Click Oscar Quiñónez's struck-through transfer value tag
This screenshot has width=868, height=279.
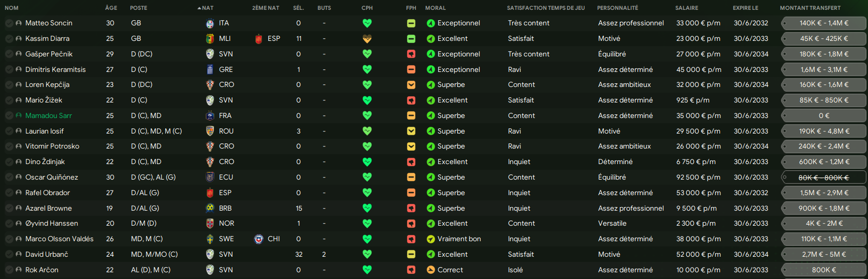pos(823,178)
